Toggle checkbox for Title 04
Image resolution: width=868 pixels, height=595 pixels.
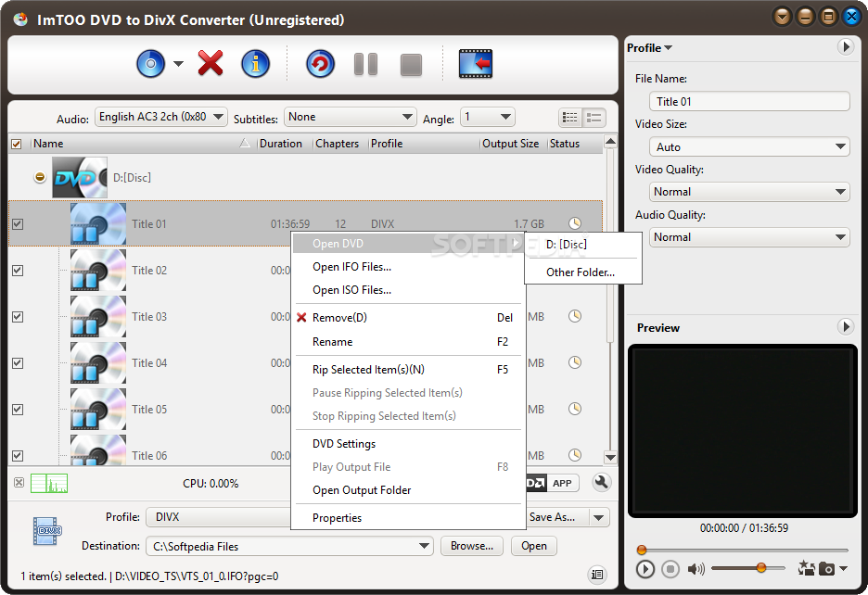(18, 363)
